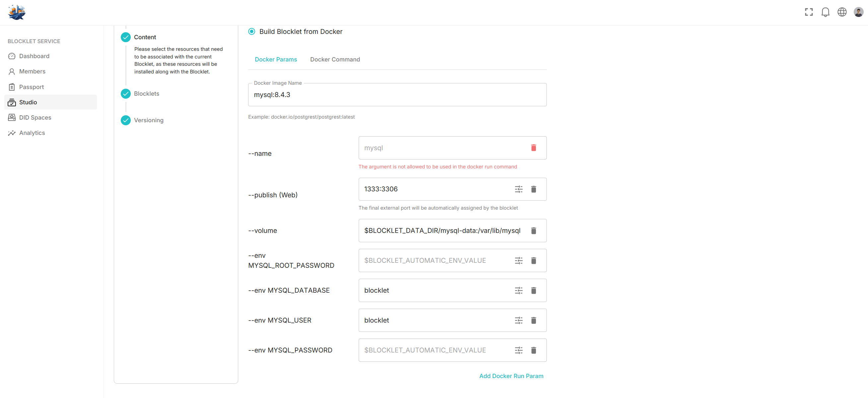Open settings for the --publish (Web) param
This screenshot has height=398, width=868.
coord(519,189)
